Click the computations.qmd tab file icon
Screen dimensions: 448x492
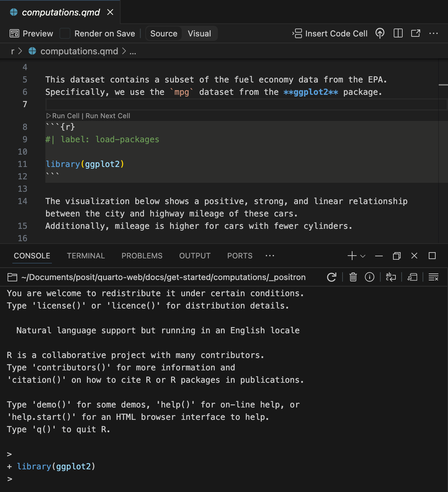14,12
